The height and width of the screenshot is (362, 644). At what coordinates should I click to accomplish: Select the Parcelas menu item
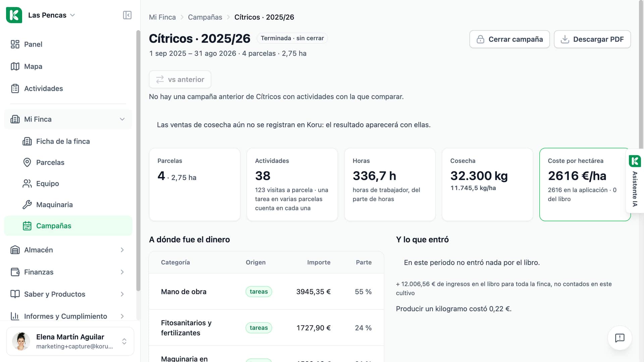click(68, 163)
